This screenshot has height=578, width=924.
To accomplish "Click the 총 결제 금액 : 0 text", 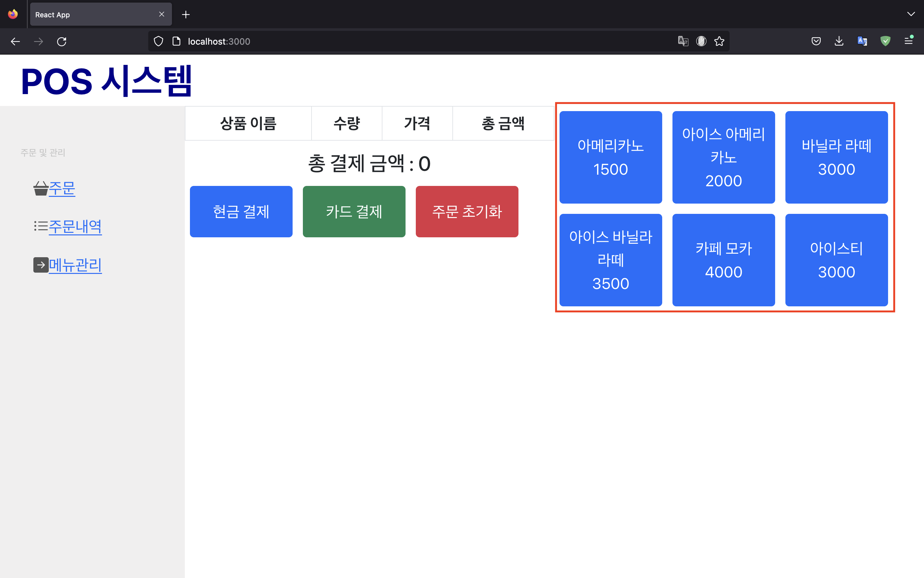I will (369, 164).
